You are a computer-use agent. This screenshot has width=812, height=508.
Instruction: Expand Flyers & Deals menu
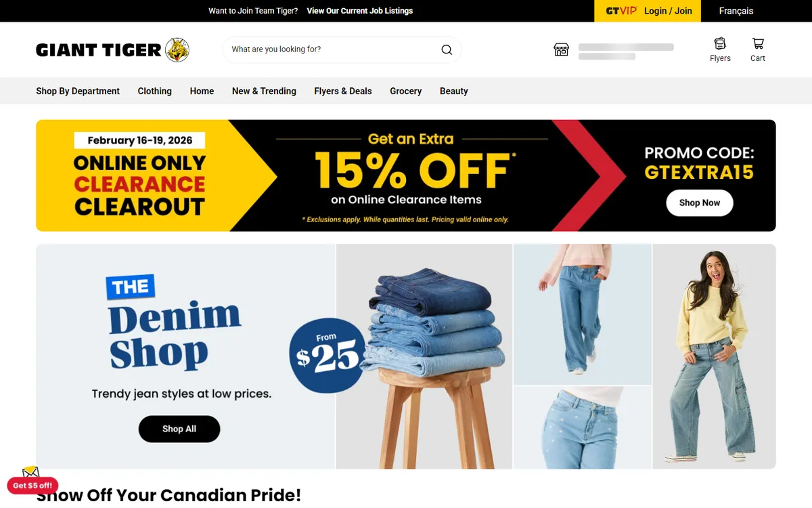343,91
